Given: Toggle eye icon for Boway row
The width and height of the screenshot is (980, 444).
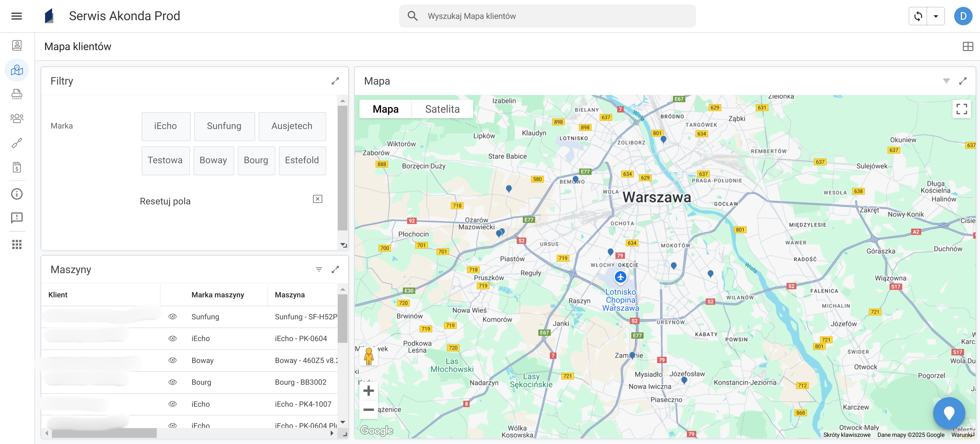Looking at the screenshot, I should (x=172, y=360).
